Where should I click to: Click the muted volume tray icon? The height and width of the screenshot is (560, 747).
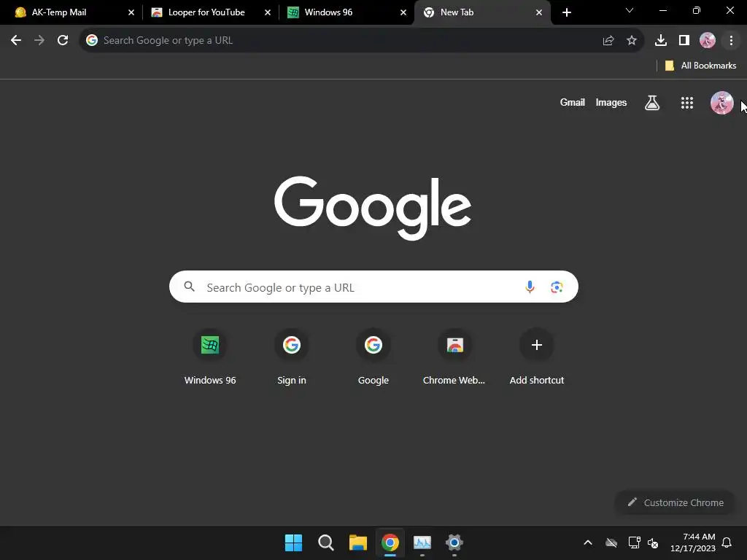click(653, 542)
